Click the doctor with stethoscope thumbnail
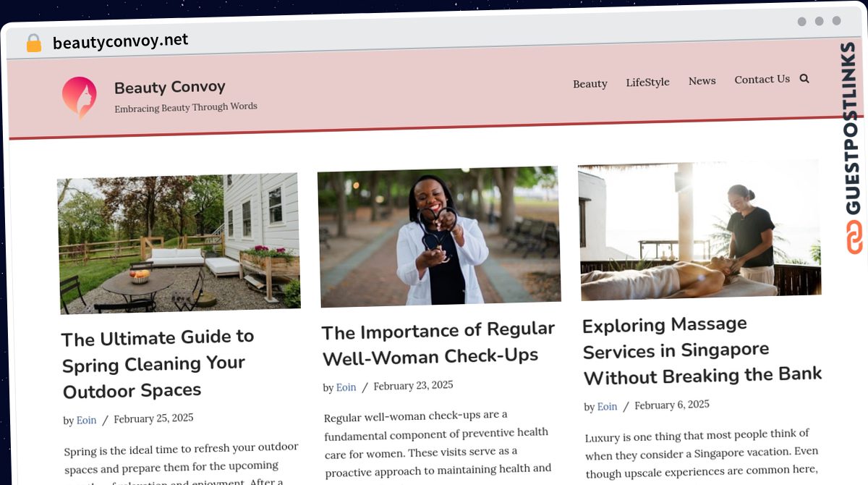 coord(439,236)
